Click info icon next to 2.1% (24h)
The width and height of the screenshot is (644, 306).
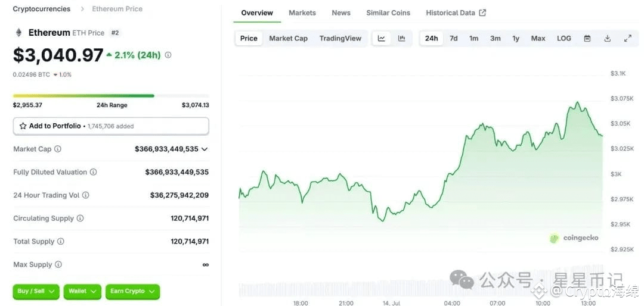[x=168, y=55]
